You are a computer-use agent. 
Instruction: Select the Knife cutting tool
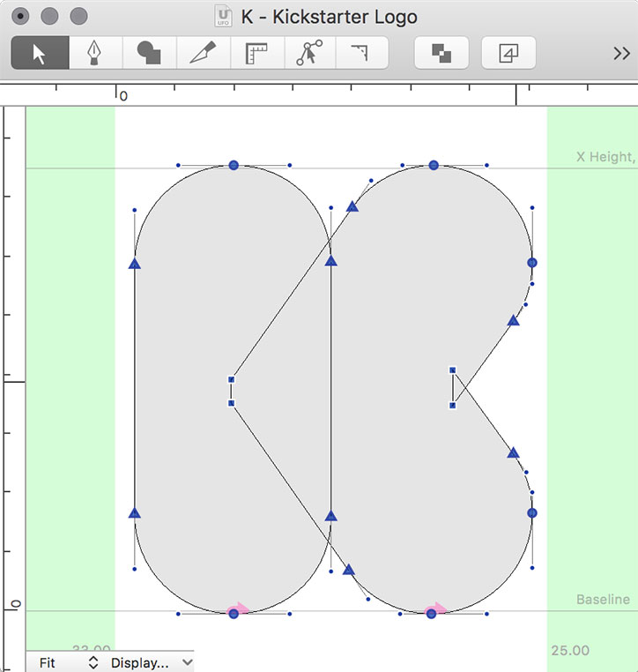point(204,53)
